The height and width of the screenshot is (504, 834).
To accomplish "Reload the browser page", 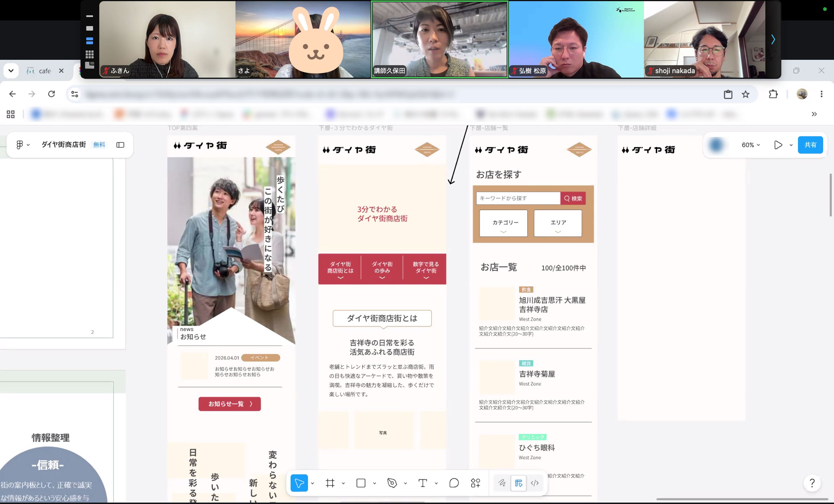I will click(x=51, y=94).
